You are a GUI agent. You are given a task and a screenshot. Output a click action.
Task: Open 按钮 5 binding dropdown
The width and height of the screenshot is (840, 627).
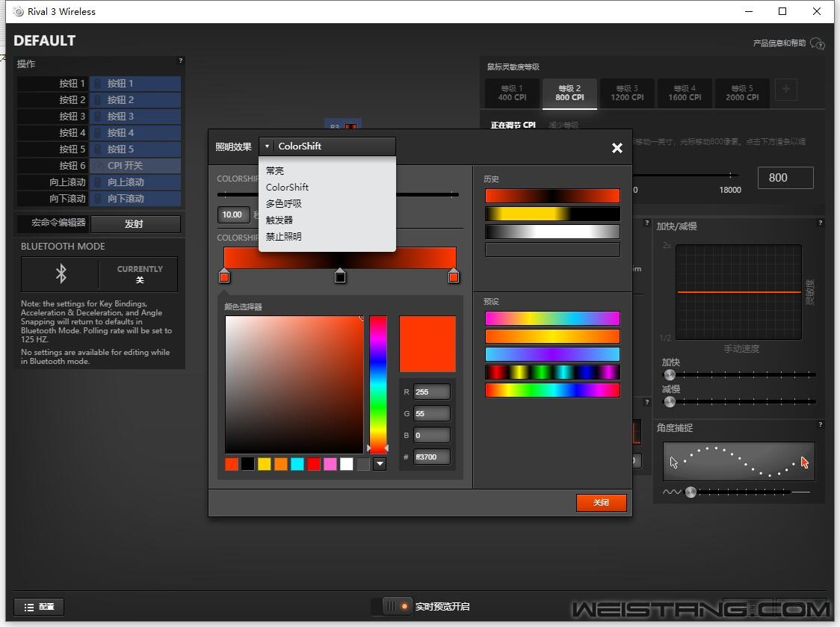click(135, 149)
